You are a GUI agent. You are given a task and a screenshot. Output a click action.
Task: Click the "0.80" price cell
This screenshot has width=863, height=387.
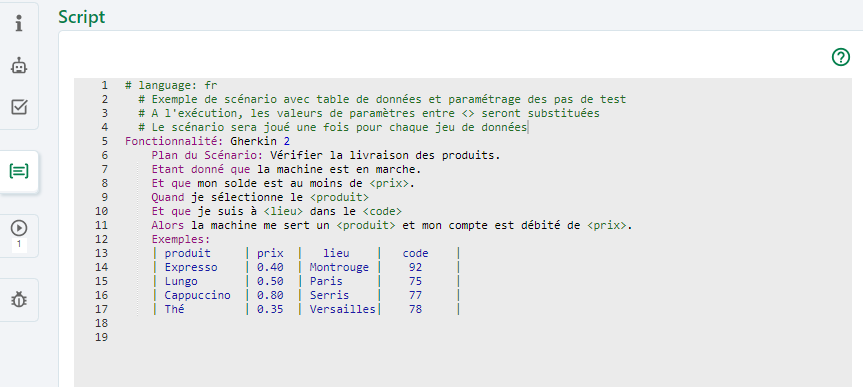click(270, 295)
